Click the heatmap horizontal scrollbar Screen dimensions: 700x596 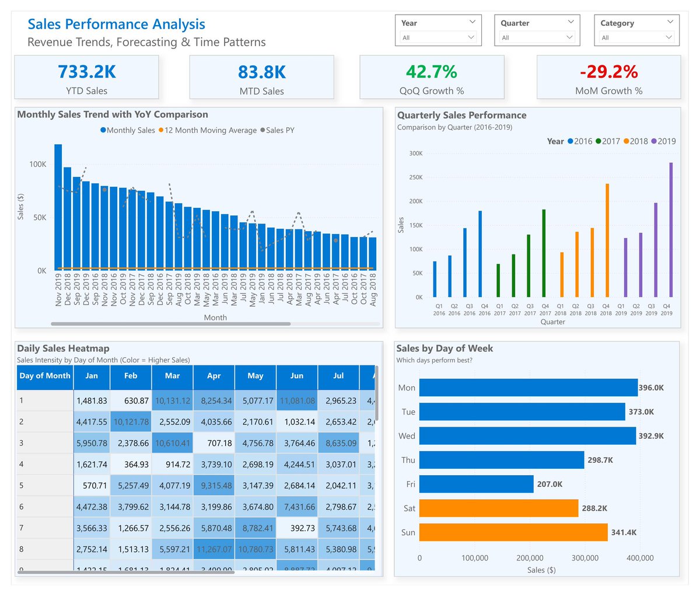click(x=125, y=573)
